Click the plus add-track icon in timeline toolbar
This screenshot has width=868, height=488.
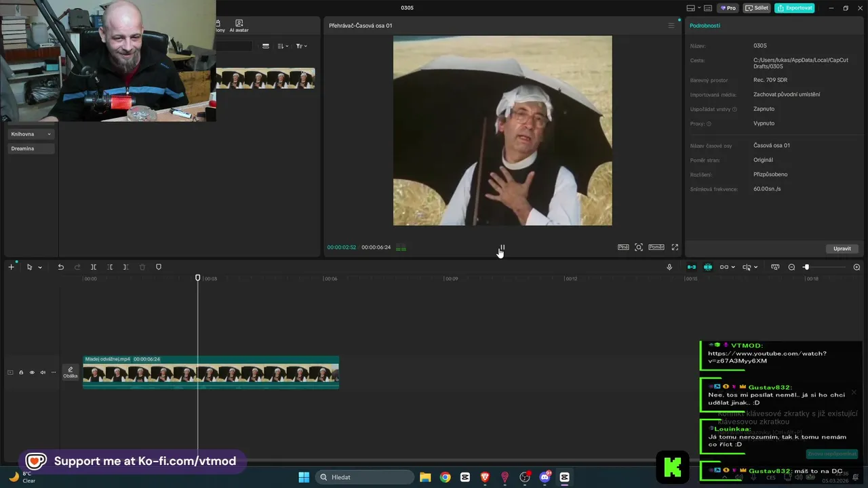tap(11, 267)
